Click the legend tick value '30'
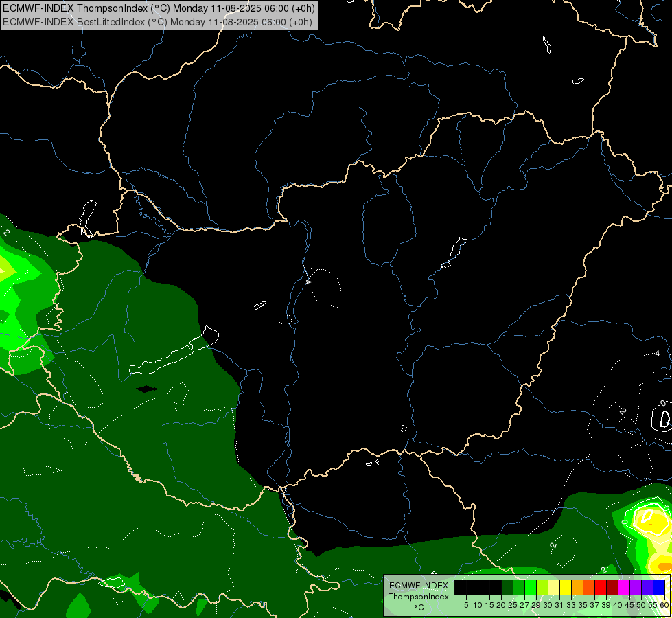The image size is (672, 618). tap(548, 605)
